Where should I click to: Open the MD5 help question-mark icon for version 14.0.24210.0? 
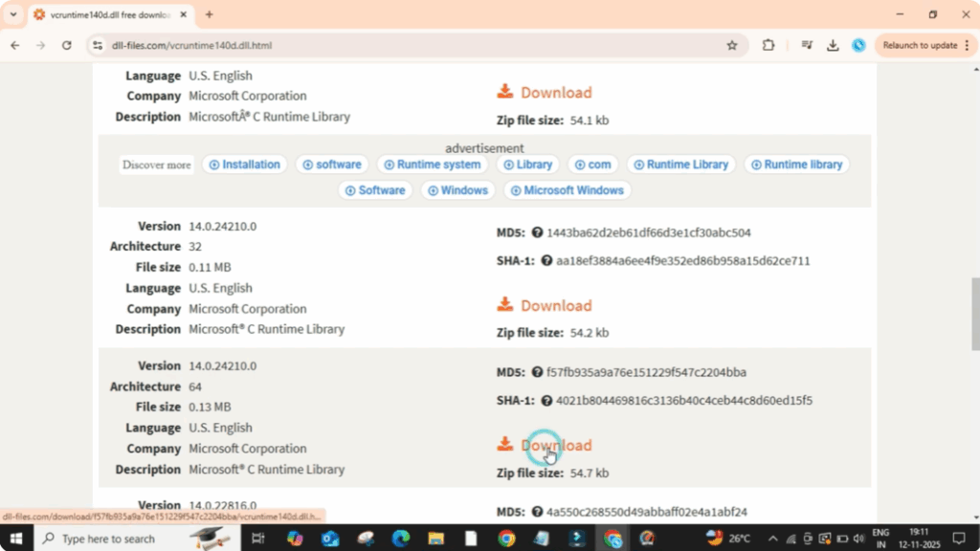click(536, 232)
